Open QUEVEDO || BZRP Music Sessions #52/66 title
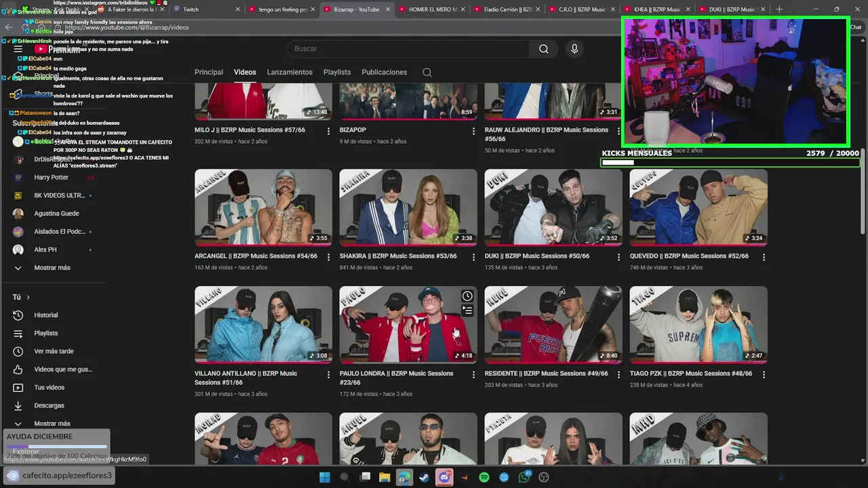The image size is (868, 488). [690, 256]
